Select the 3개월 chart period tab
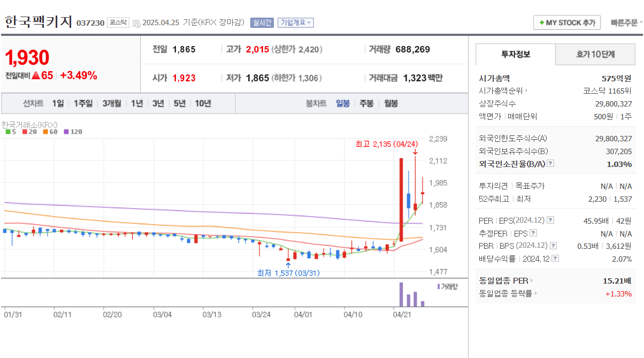Viewport: 644px width, 358px height. pyautogui.click(x=112, y=103)
